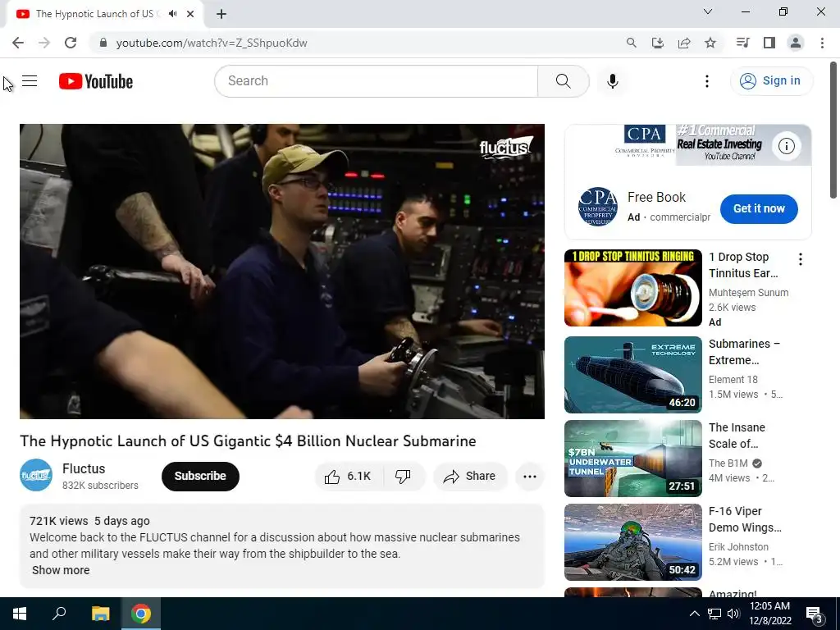Subscribe to the Fluctus channel
The image size is (840, 630).
(x=200, y=477)
